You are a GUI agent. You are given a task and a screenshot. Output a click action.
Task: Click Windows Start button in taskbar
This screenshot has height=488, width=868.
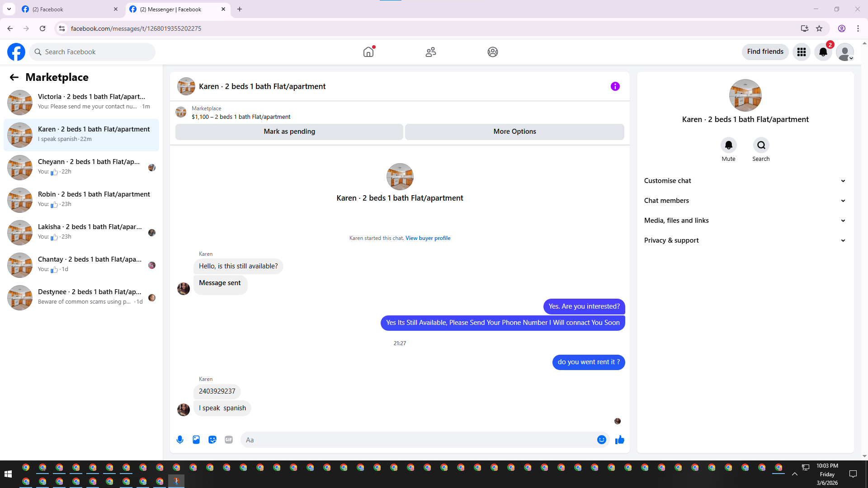pyautogui.click(x=8, y=474)
